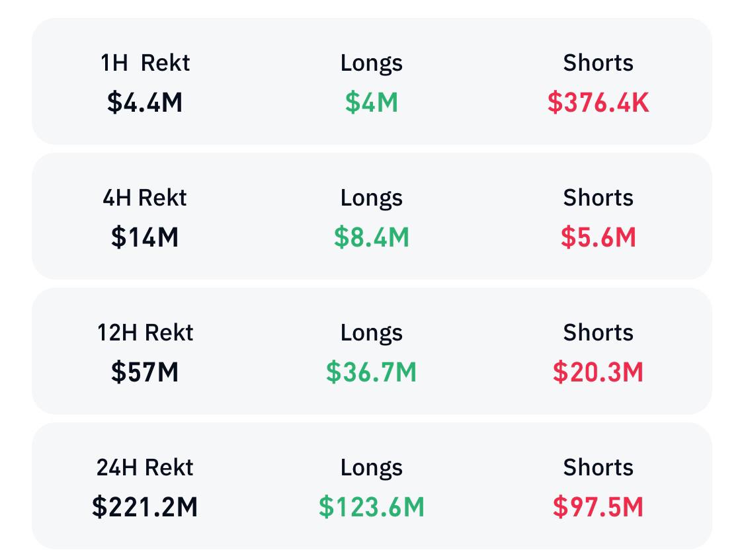Click the 24H Rekt label

(145, 467)
